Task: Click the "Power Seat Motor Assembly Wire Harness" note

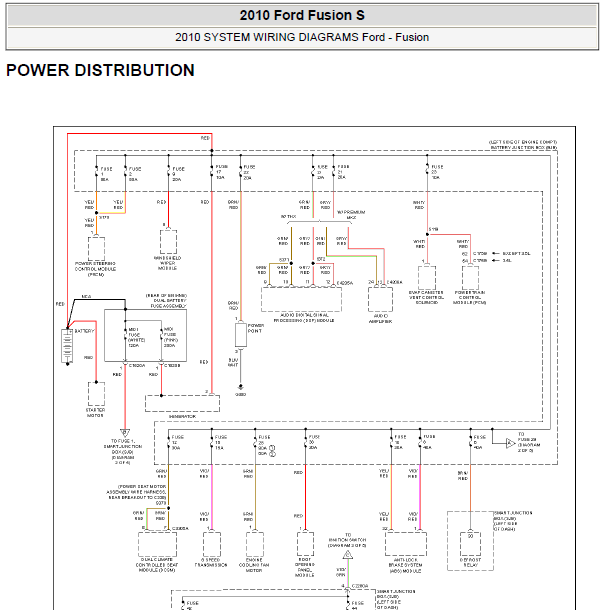Action: [x=137, y=492]
